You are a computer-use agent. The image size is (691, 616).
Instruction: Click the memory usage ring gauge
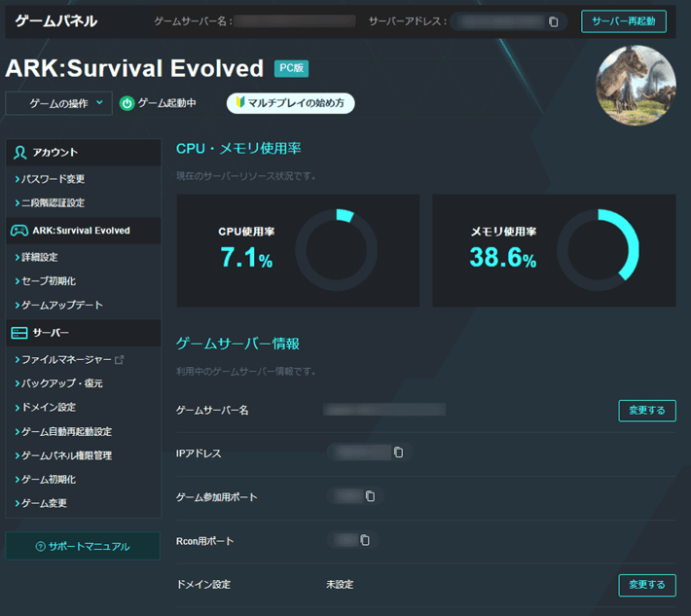(x=598, y=250)
